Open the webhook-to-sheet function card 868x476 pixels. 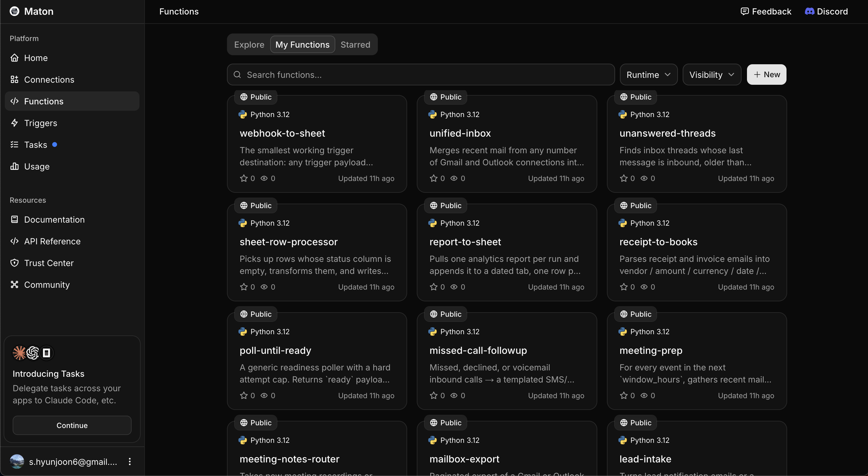317,144
